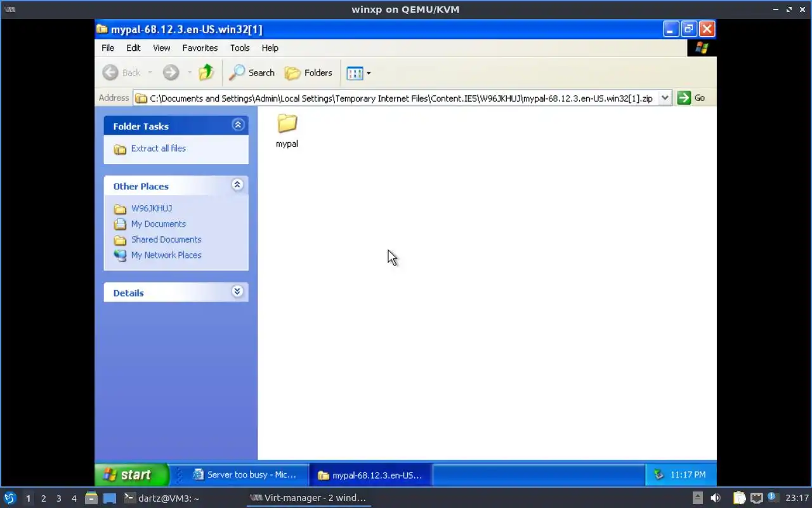Click the host volume speaker icon
The height and width of the screenshot is (508, 812).
pos(716,498)
